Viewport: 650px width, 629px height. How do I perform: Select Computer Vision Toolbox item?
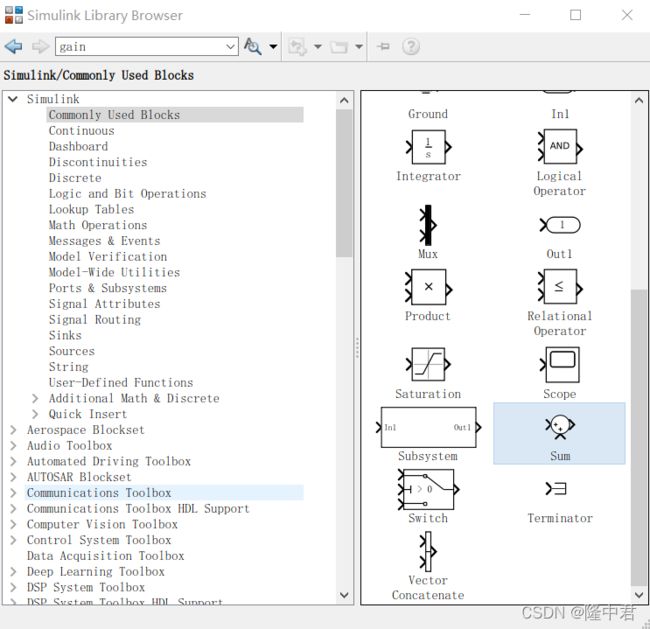[102, 525]
